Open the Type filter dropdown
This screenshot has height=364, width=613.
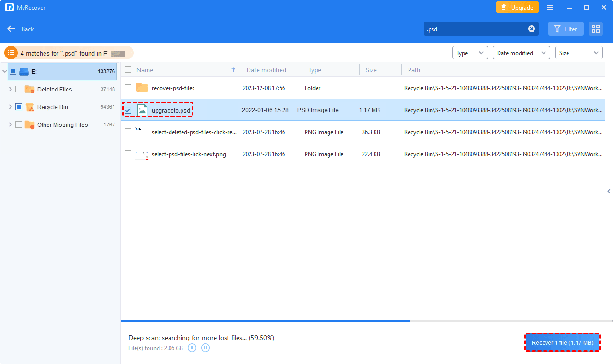469,53
